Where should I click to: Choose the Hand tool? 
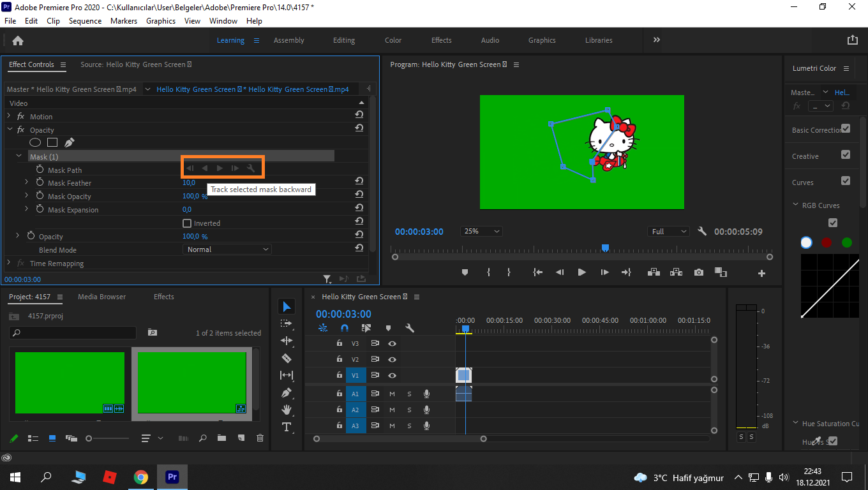click(x=287, y=410)
